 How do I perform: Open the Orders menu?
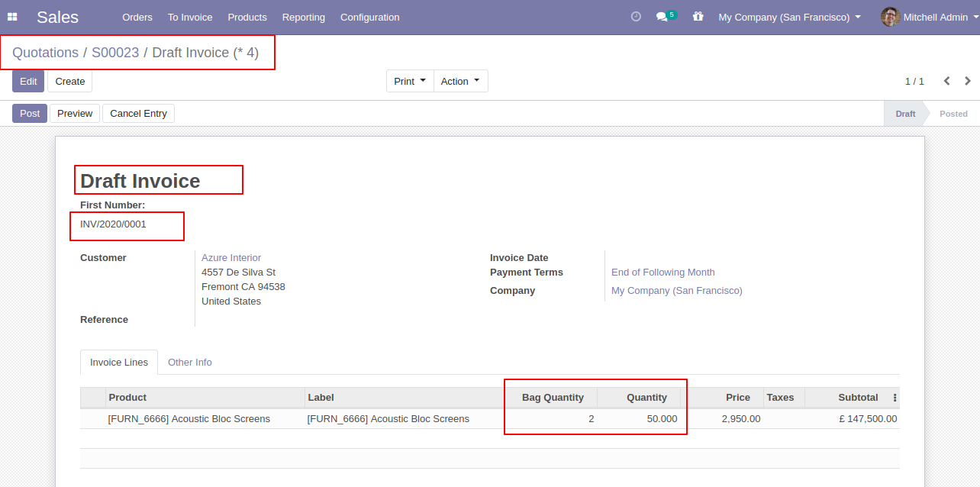pyautogui.click(x=137, y=17)
